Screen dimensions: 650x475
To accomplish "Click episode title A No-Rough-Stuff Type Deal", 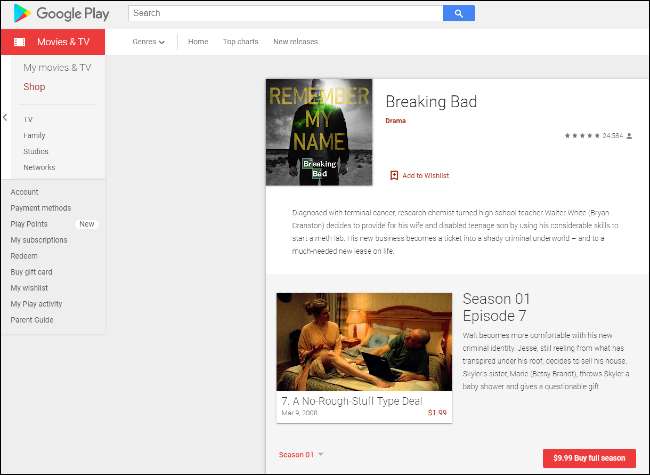I will [352, 401].
